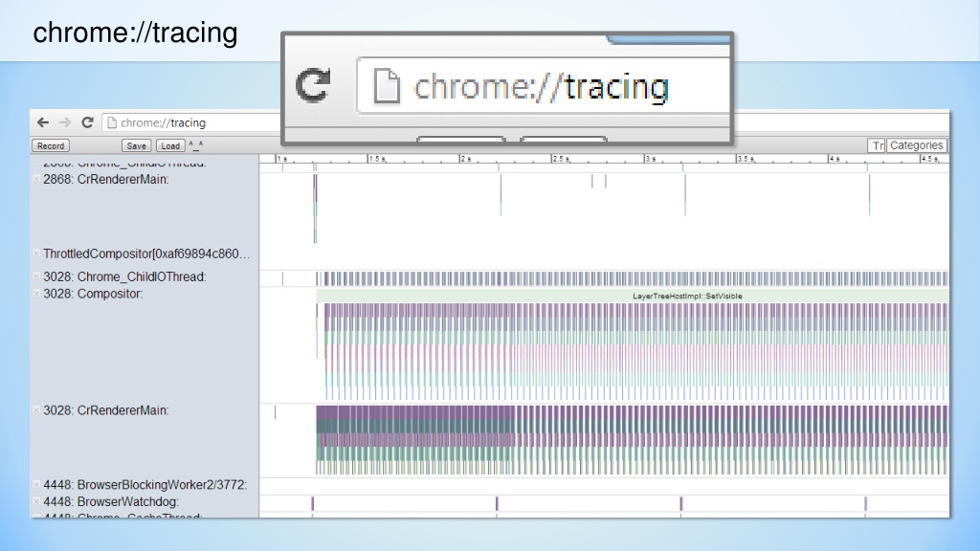
Task: Select BrowserWatchdog slice near 3.2 s
Action: (681, 503)
